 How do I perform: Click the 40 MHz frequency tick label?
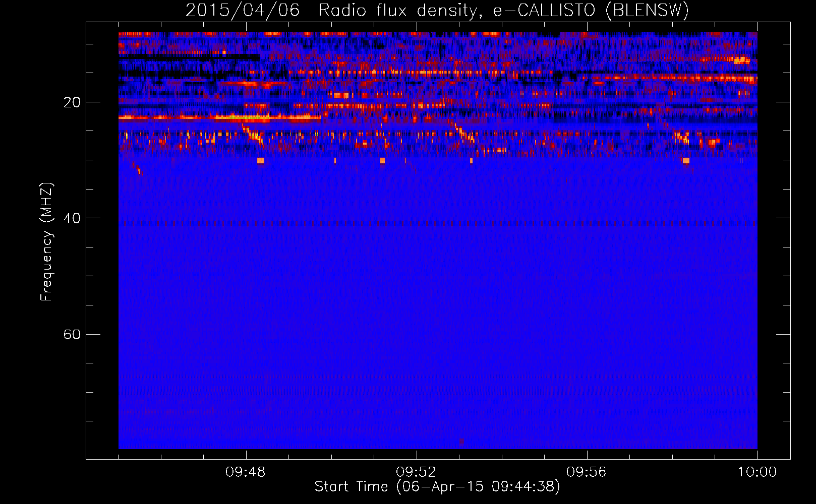[72, 218]
